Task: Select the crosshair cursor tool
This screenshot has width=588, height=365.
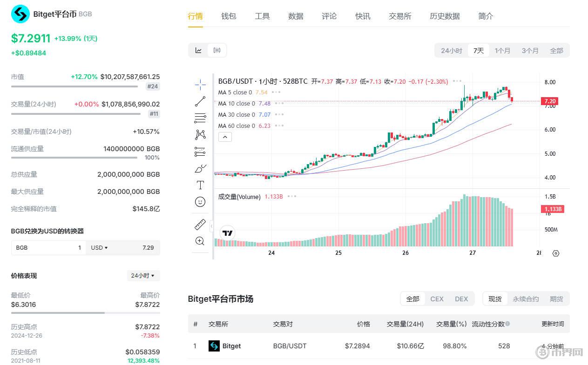Action: point(200,84)
